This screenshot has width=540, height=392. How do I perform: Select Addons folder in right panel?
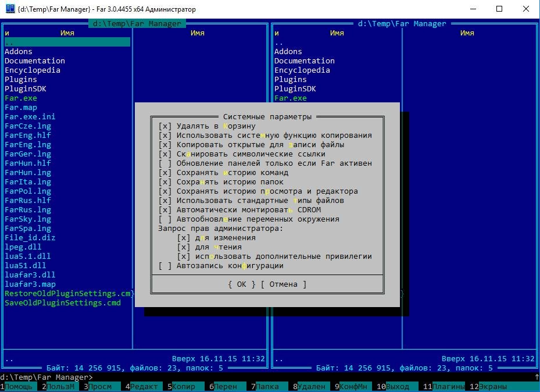[x=288, y=52]
